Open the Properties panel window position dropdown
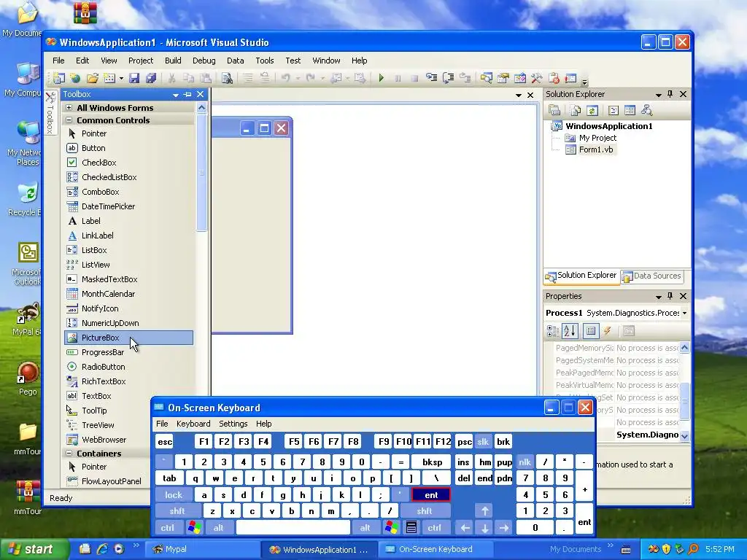747x560 pixels. 659,297
